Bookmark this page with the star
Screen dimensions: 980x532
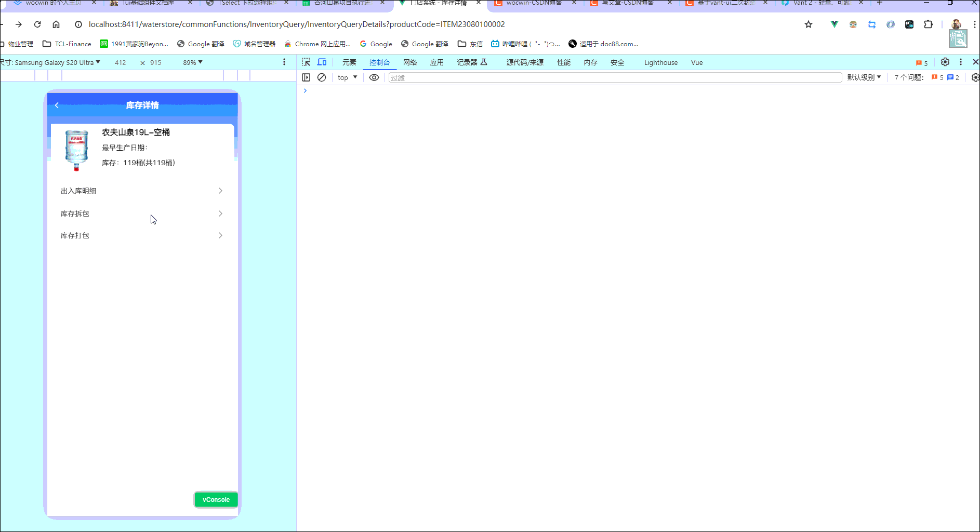tap(809, 24)
